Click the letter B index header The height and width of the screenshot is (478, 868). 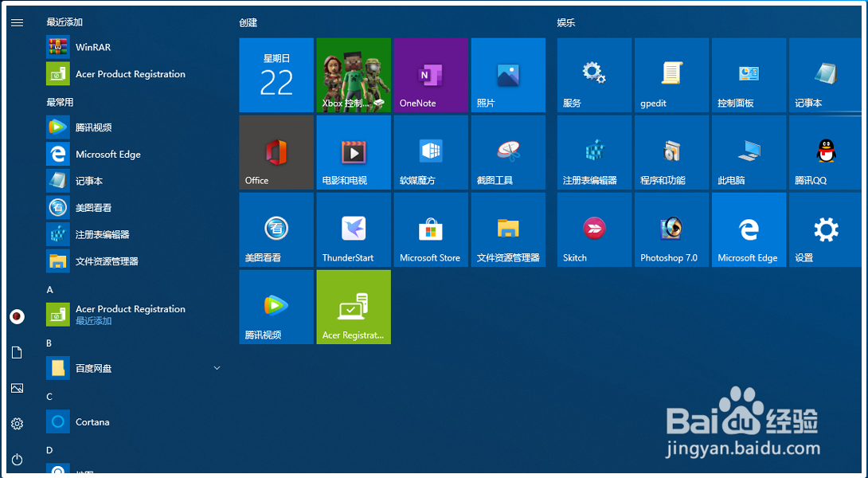tap(49, 343)
